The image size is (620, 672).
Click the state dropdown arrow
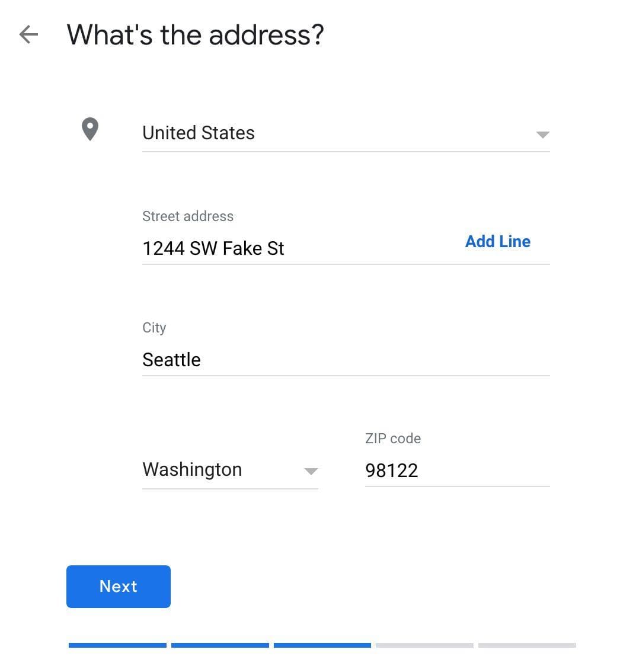[311, 472]
